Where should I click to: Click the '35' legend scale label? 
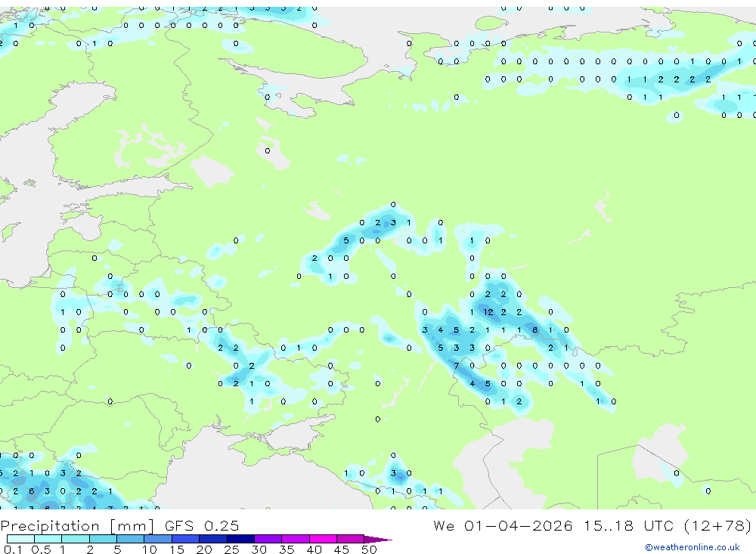[x=287, y=549]
